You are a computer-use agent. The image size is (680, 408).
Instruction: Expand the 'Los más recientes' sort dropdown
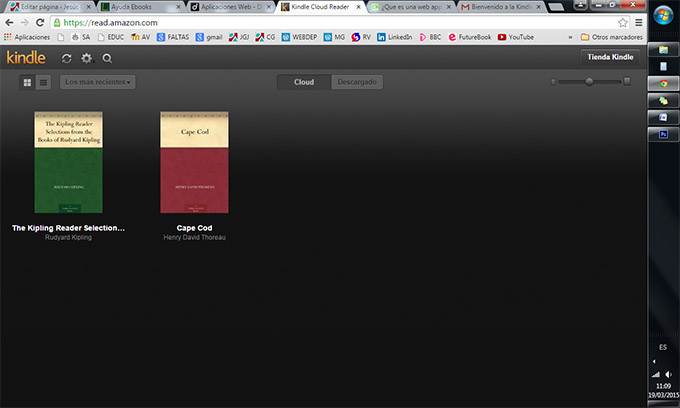(98, 81)
